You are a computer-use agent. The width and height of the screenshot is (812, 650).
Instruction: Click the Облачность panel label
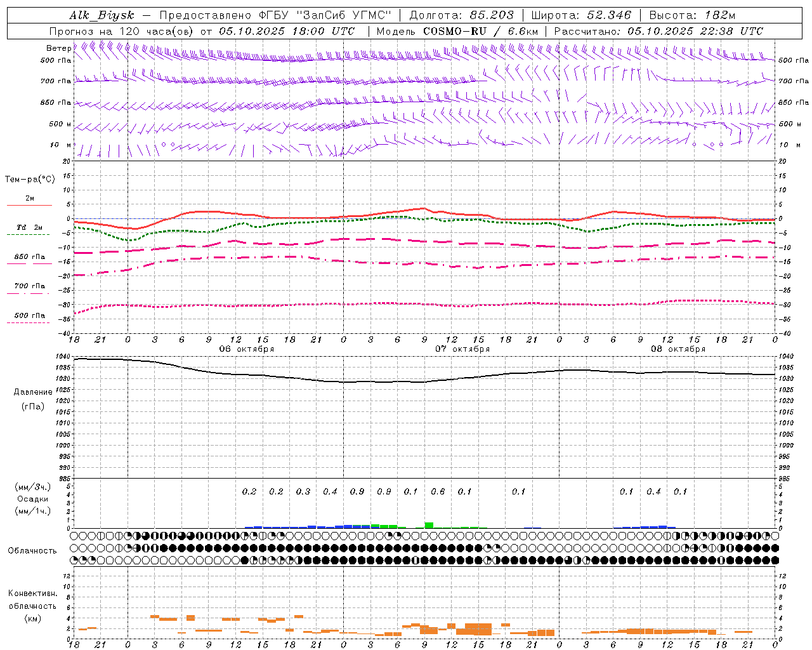point(32,550)
